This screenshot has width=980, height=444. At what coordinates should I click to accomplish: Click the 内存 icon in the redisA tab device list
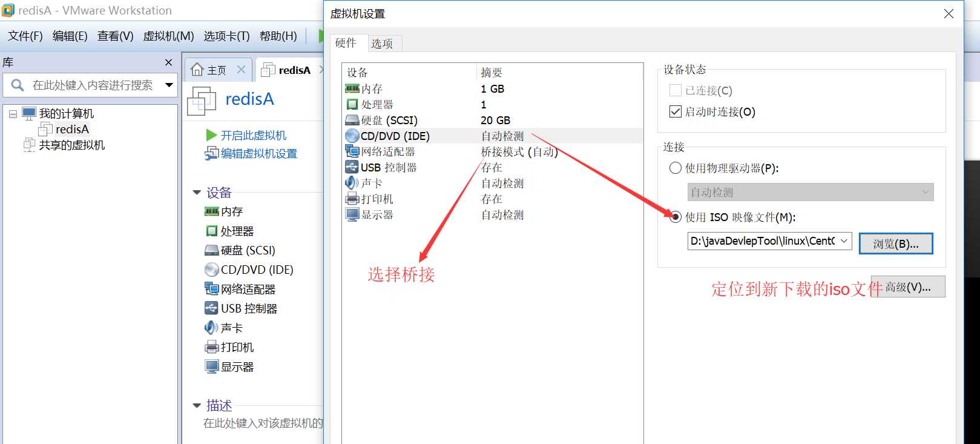211,211
